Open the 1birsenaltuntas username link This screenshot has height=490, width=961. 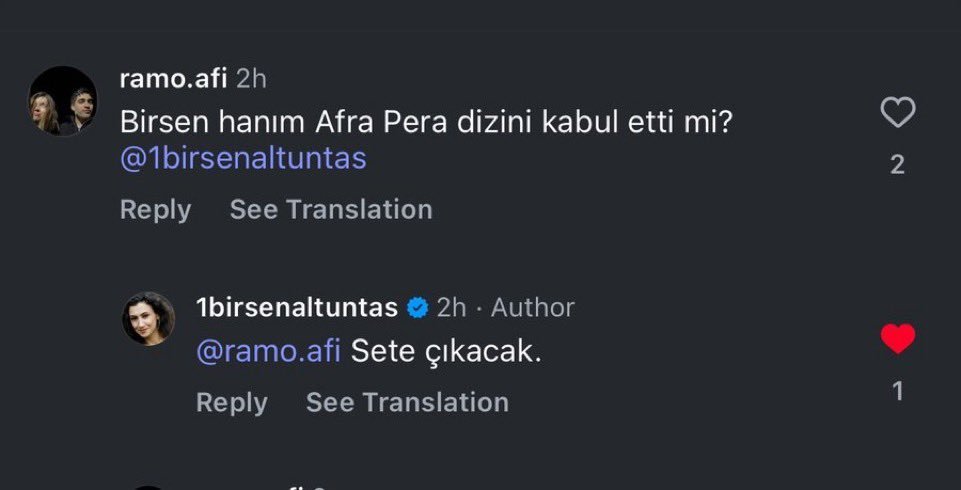(x=297, y=308)
